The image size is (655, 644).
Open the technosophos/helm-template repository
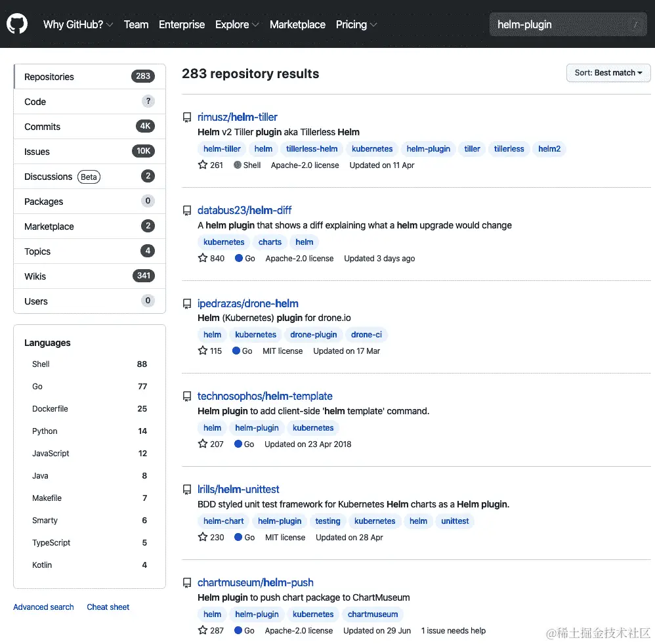[x=265, y=396]
